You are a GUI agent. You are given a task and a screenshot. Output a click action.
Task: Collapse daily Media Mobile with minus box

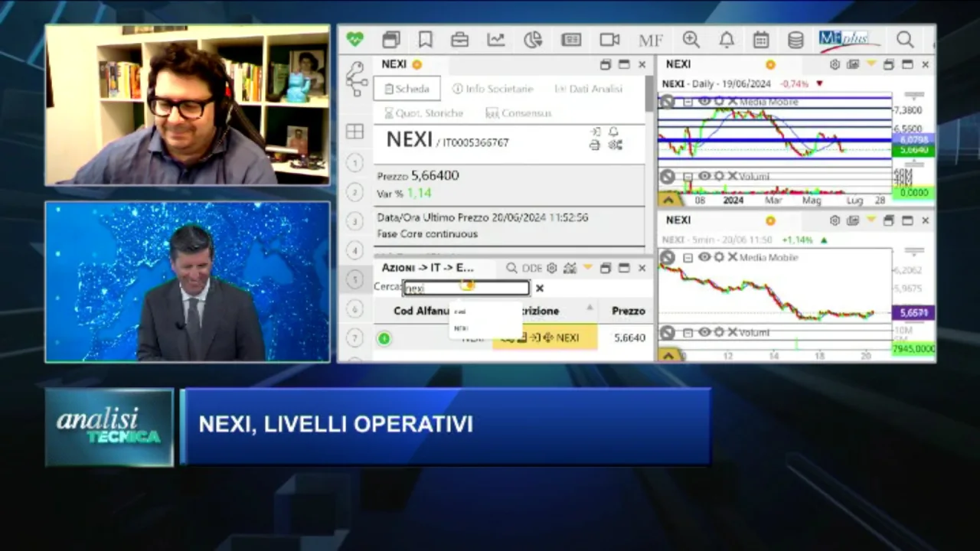[x=688, y=102]
